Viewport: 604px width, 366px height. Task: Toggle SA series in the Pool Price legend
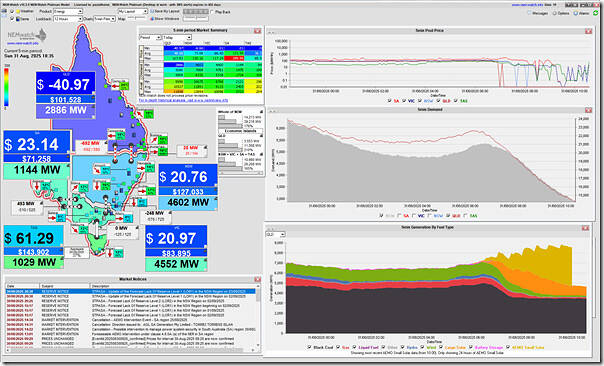coord(389,101)
